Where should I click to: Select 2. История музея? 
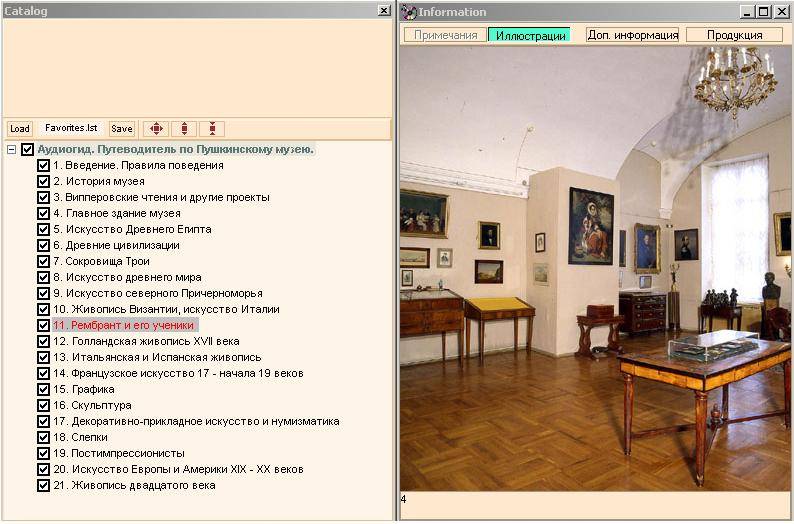click(x=99, y=181)
